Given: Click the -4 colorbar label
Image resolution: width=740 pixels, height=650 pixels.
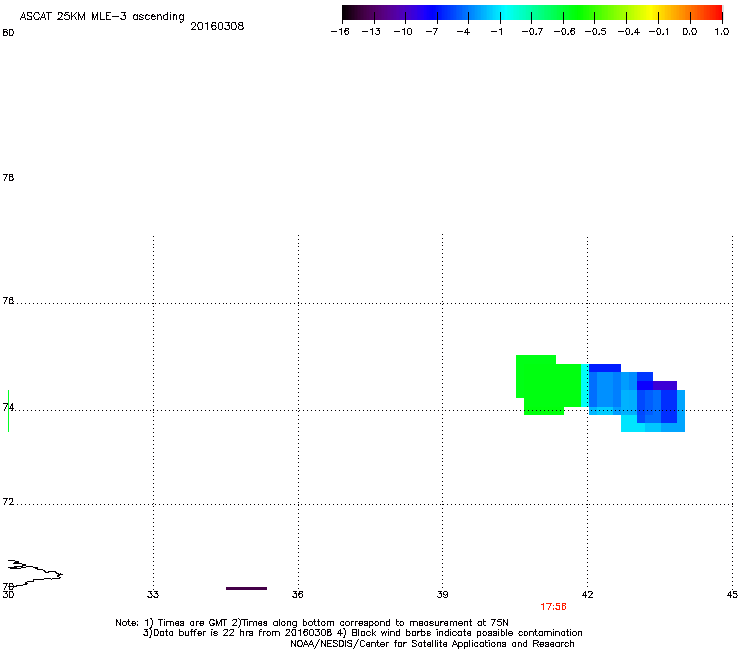Looking at the screenshot, I should coord(463,32).
